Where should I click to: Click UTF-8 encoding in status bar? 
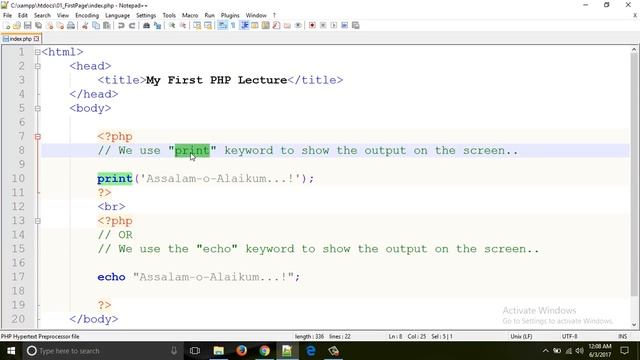(x=569, y=336)
